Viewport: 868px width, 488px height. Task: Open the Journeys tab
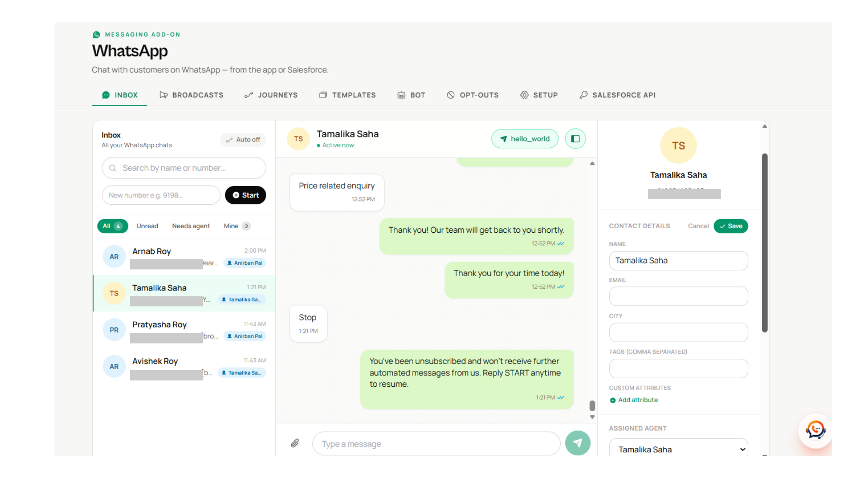271,95
